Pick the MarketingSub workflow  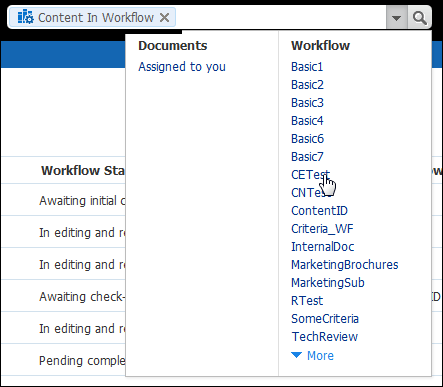[x=328, y=283]
